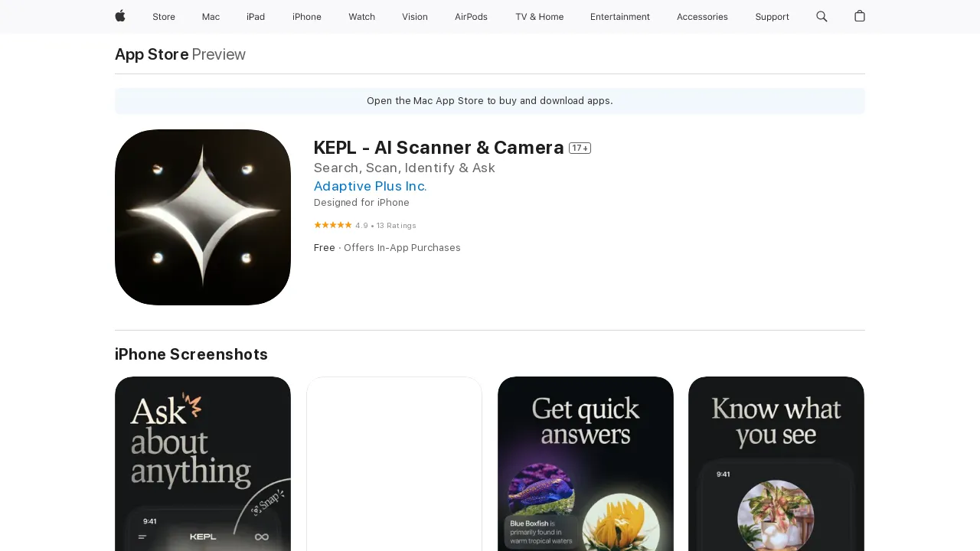Open the TV & Home section
Screen dimensions: 980x551
(x=539, y=17)
